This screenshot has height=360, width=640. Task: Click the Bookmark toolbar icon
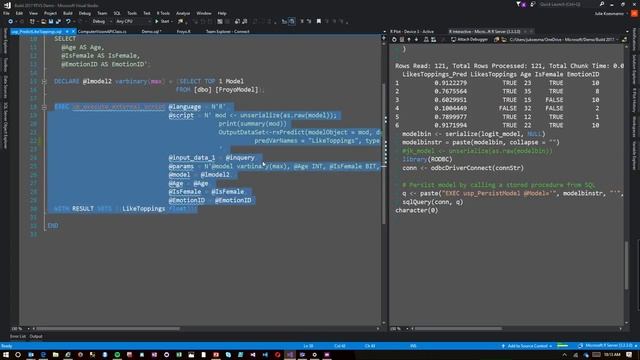[x=319, y=21]
